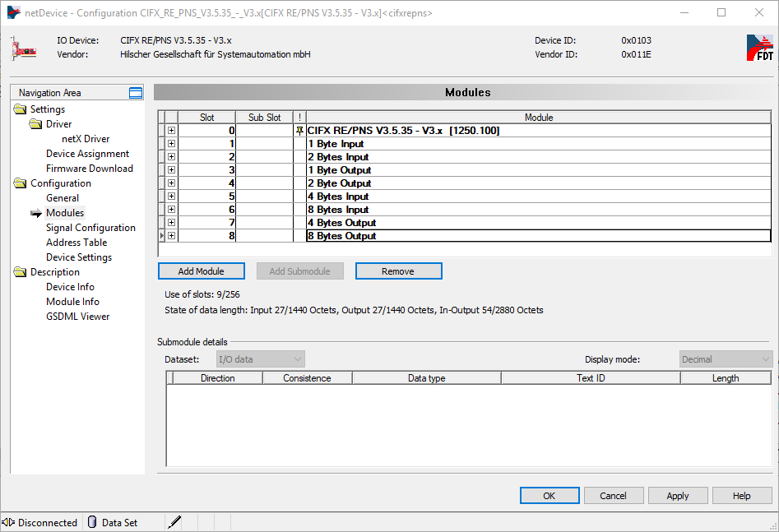Click the Data Set database icon

(92, 522)
